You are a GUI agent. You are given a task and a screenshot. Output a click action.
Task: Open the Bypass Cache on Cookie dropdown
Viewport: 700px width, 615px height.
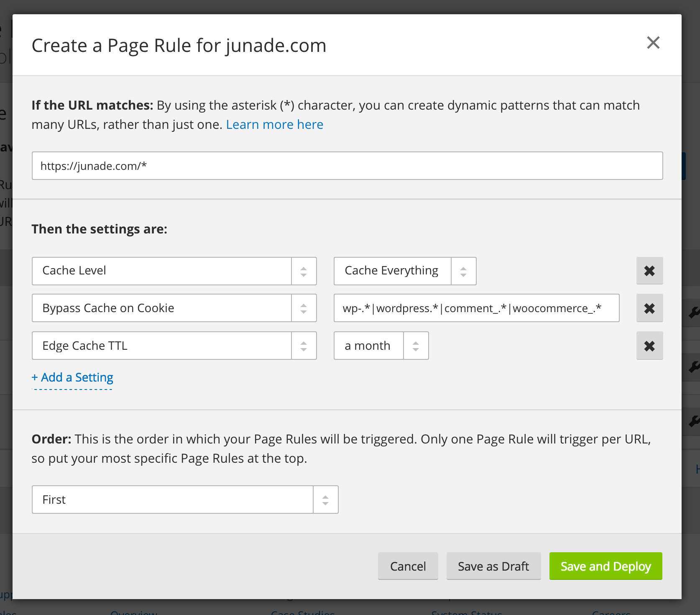[304, 308]
